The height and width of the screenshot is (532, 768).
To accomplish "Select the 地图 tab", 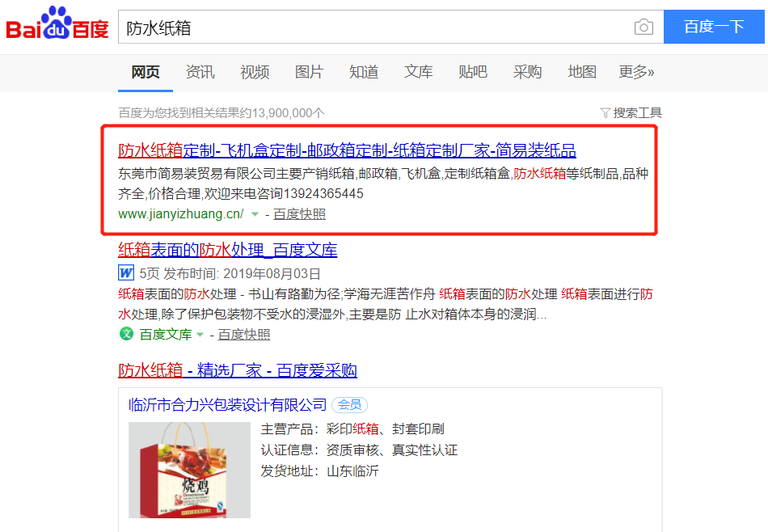I will (581, 72).
